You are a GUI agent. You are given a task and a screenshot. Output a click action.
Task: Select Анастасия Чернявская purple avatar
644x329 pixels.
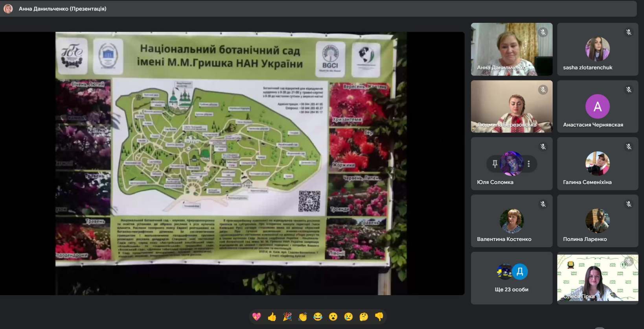(598, 106)
